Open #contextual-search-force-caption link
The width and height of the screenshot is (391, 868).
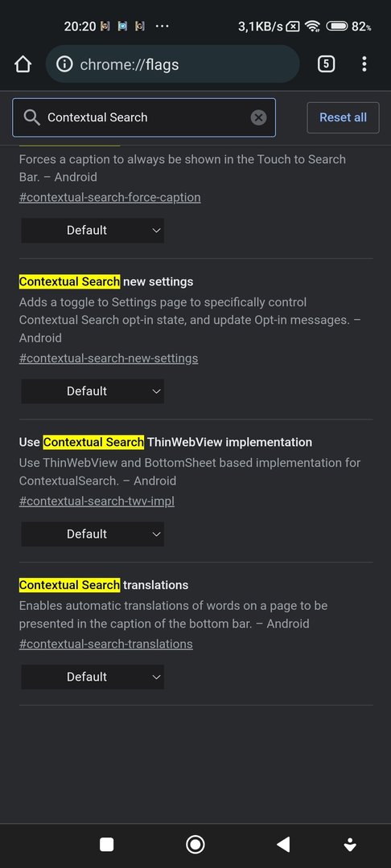coord(109,197)
